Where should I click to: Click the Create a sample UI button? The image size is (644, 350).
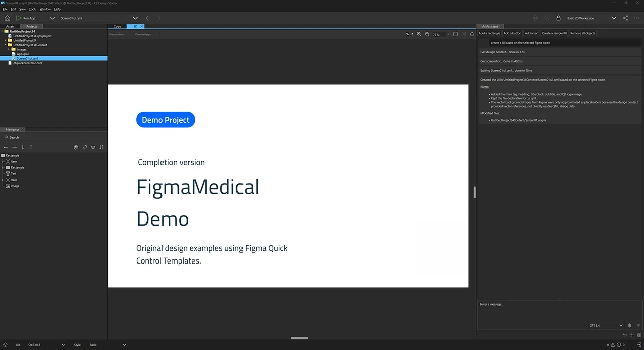(554, 33)
